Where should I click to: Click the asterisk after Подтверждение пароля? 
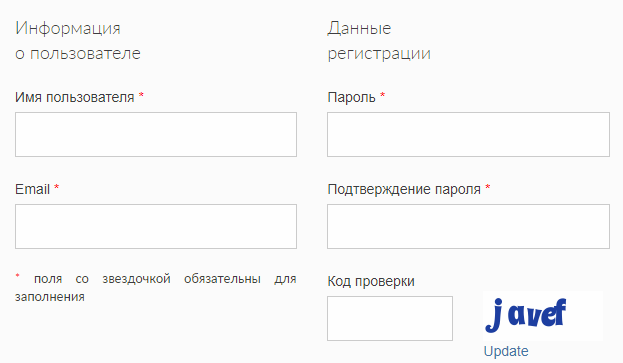coord(488,187)
